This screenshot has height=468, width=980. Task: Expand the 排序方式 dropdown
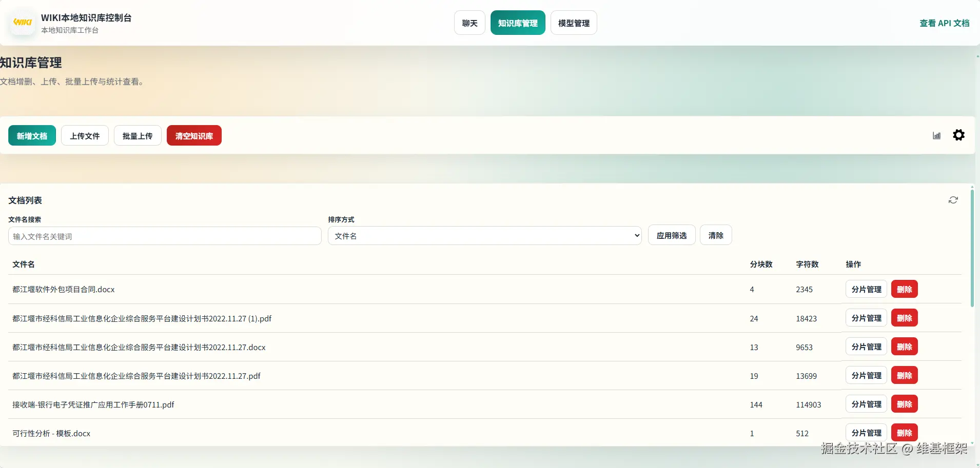(485, 236)
